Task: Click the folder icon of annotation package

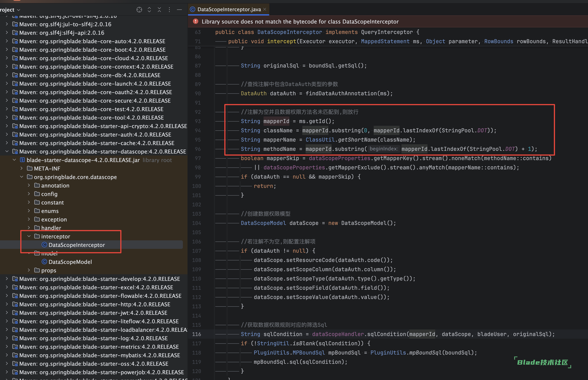Action: (37, 185)
